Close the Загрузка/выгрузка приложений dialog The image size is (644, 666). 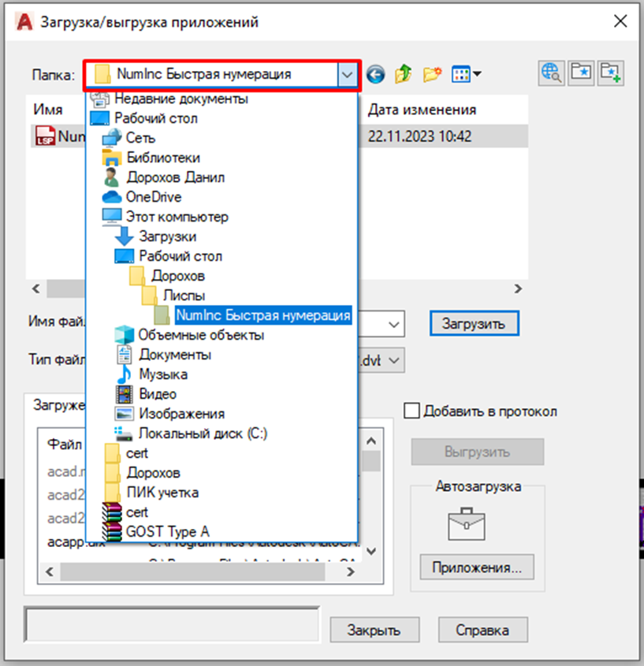[x=620, y=20]
